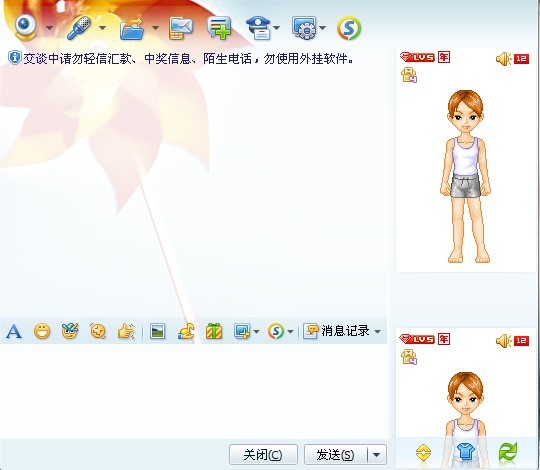Screen dimensions: 540x470
Task: Open the send file folder icon
Action: [132, 29]
